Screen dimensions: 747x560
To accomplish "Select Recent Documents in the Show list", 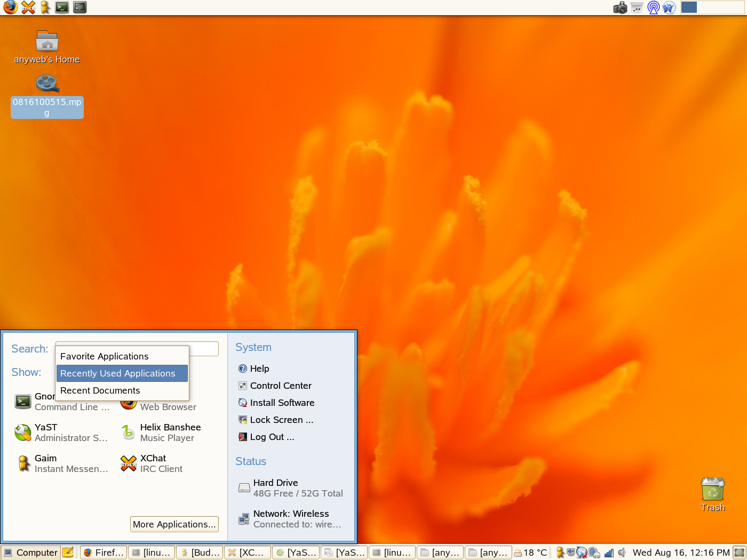I will [x=100, y=390].
